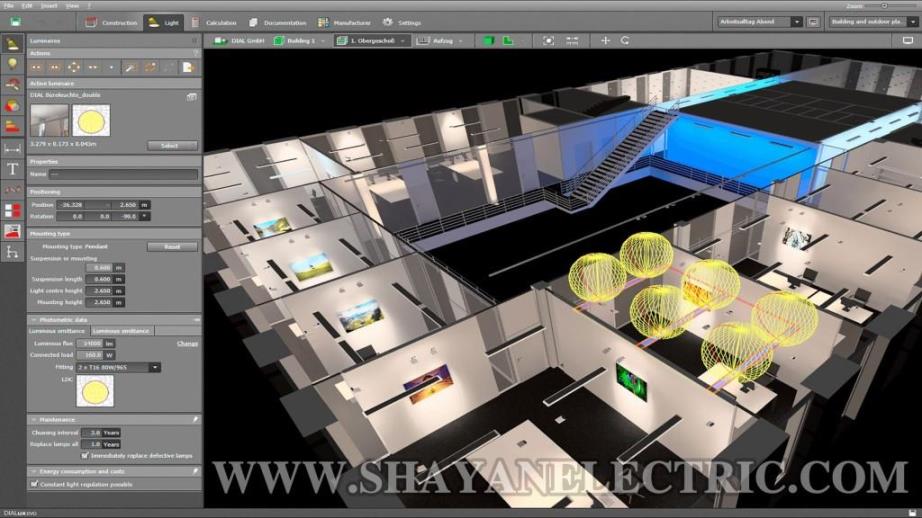Click the line arrangement action
Viewport: 922px width, 518px height.
click(x=55, y=68)
